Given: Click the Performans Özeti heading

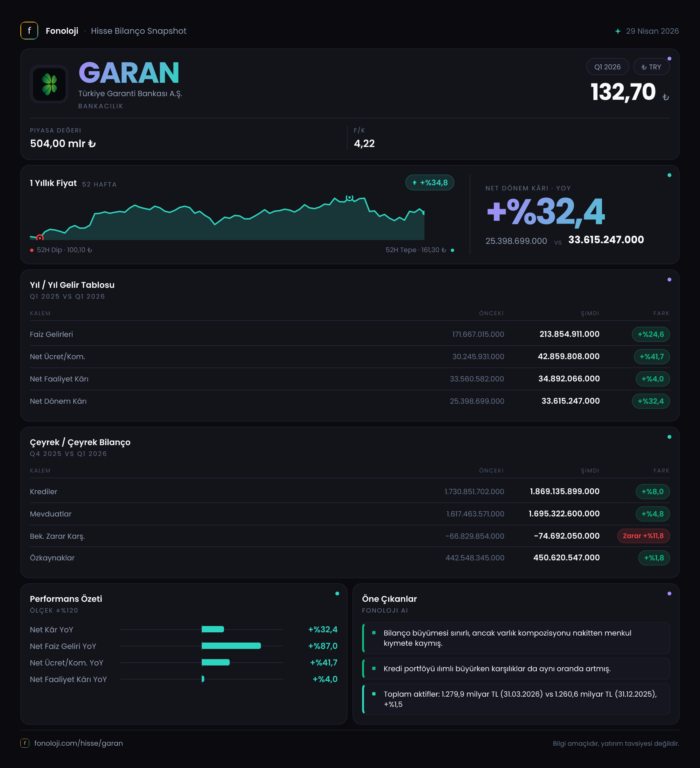Looking at the screenshot, I should [x=66, y=599].
